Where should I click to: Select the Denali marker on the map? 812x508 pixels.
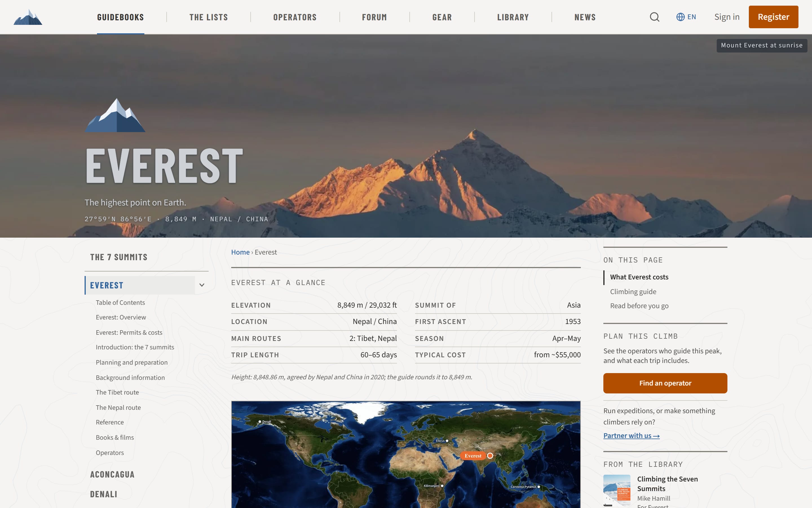click(260, 421)
